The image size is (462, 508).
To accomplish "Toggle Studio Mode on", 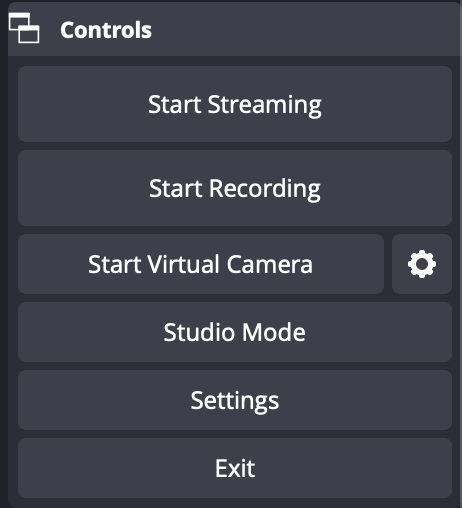I will tap(235, 332).
